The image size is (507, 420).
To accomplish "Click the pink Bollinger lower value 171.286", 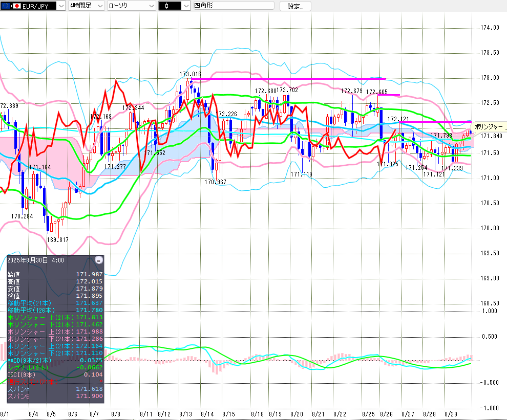I will 89,339.
